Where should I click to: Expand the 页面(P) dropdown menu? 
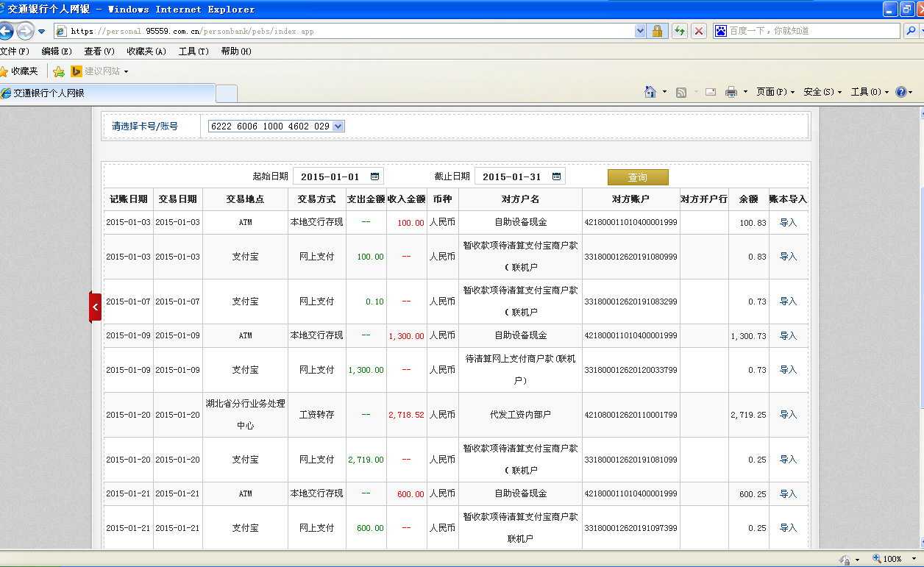pos(775,92)
